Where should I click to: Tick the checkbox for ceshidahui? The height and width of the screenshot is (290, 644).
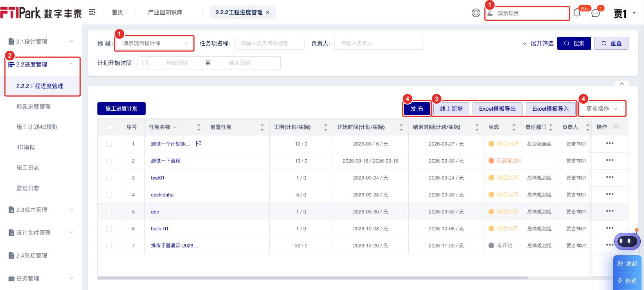click(109, 195)
